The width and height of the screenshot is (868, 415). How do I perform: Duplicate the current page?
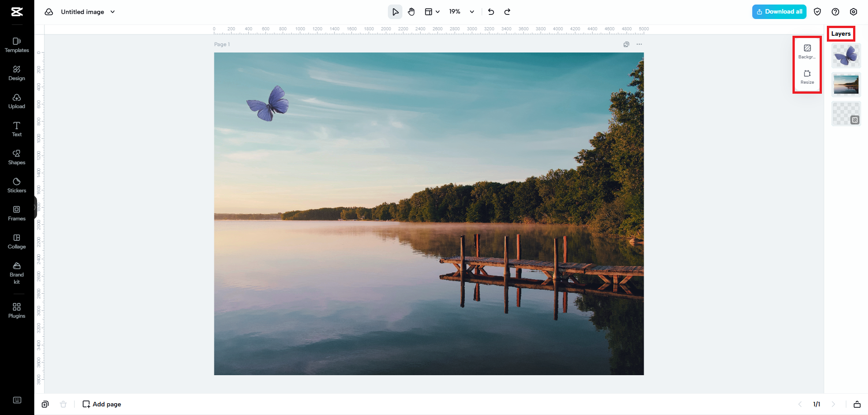(45, 404)
